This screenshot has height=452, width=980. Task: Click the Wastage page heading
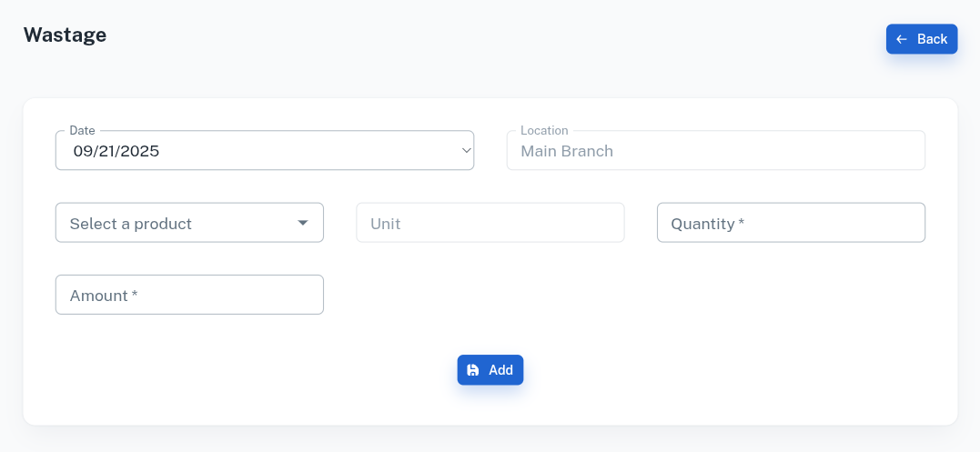[x=65, y=35]
